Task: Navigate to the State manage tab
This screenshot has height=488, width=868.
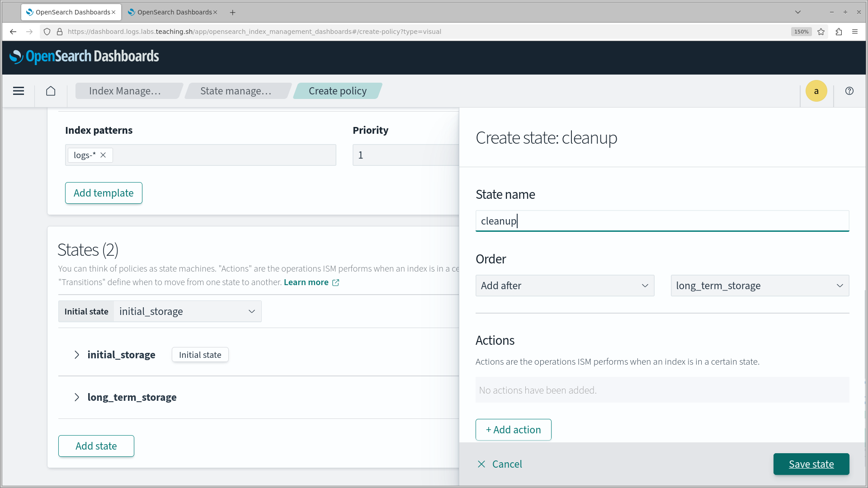Action: click(x=236, y=90)
